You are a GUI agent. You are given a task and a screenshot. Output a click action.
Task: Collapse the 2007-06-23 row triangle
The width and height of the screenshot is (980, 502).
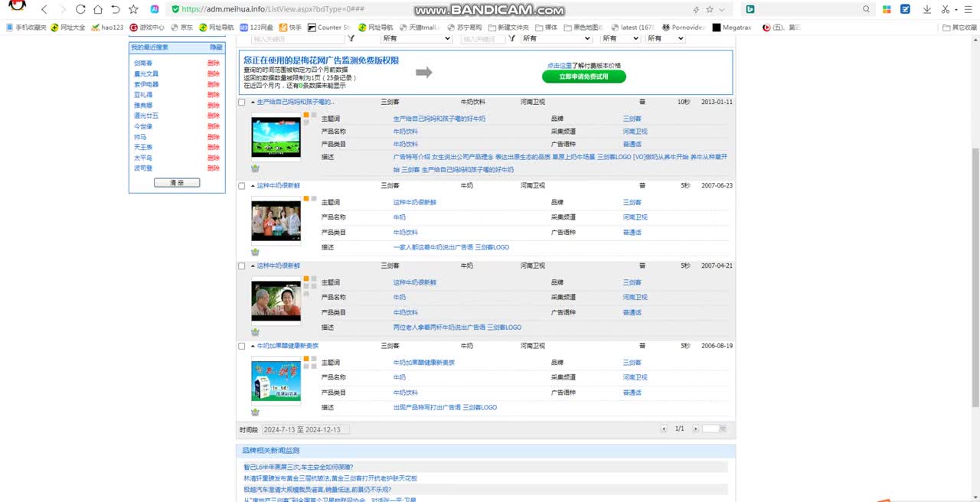point(253,186)
